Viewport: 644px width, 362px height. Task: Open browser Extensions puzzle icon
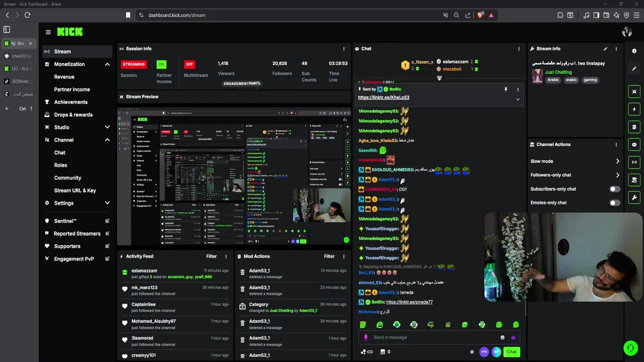560,15
